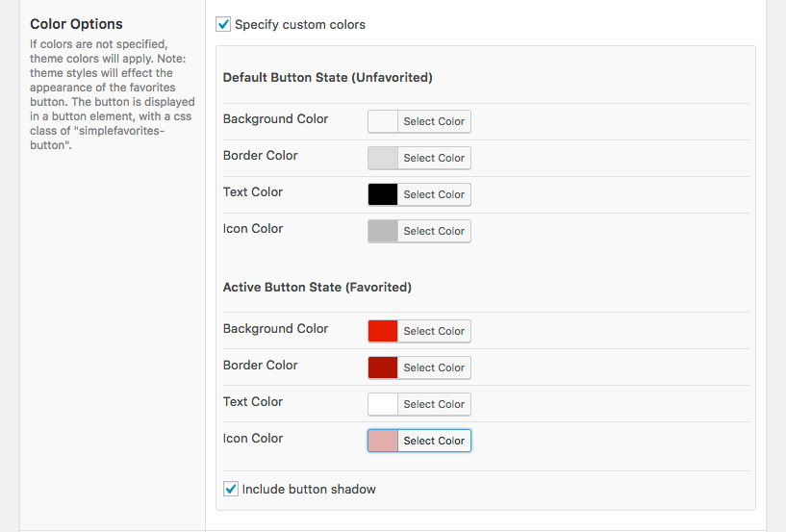Screen dimensions: 786x532
Task: Open Select Color for Active Border Color
Action: pos(434,367)
